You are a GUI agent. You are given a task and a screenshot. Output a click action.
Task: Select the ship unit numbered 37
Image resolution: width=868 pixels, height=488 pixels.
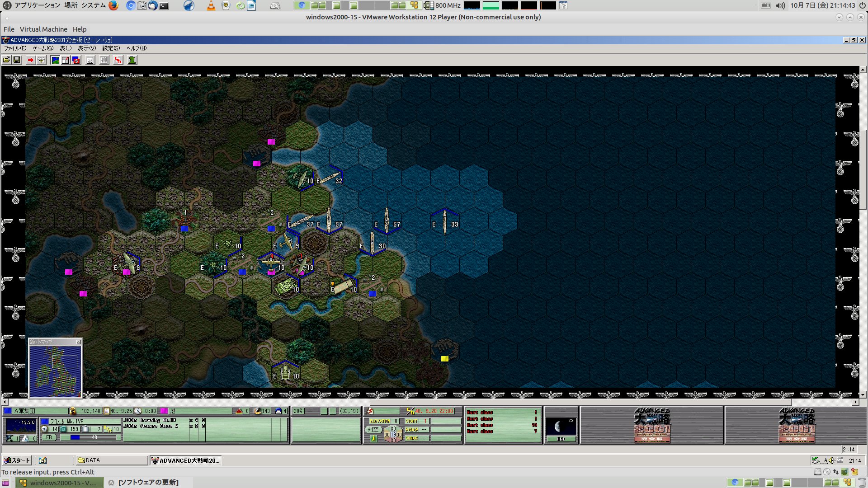(301, 222)
